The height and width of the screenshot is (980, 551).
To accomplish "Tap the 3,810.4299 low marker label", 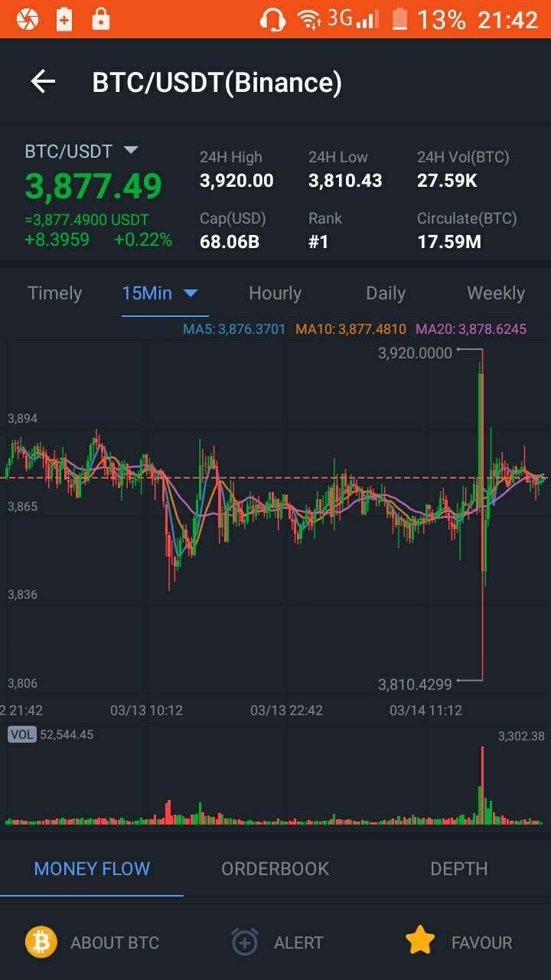I will (416, 684).
